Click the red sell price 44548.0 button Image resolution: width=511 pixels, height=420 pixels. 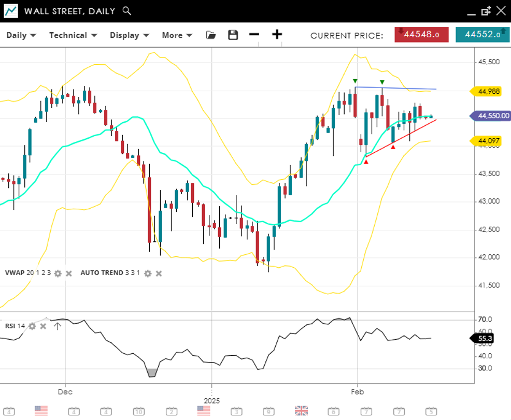click(421, 35)
